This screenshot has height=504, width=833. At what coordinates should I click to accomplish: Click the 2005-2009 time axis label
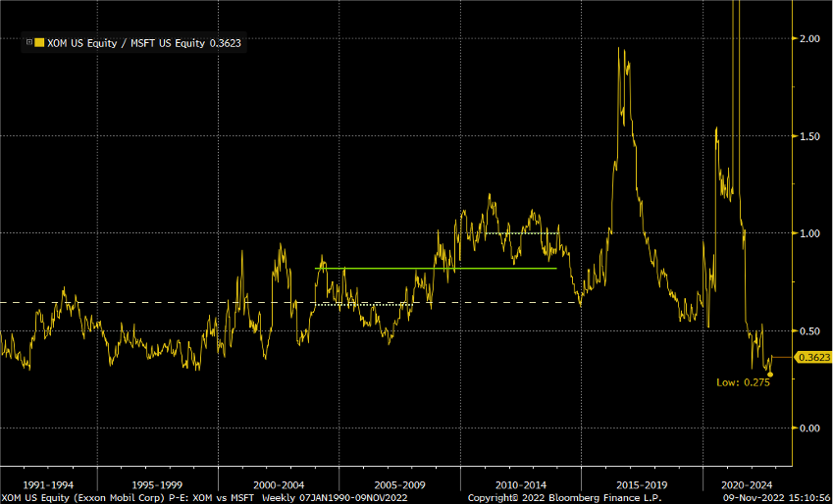(399, 485)
